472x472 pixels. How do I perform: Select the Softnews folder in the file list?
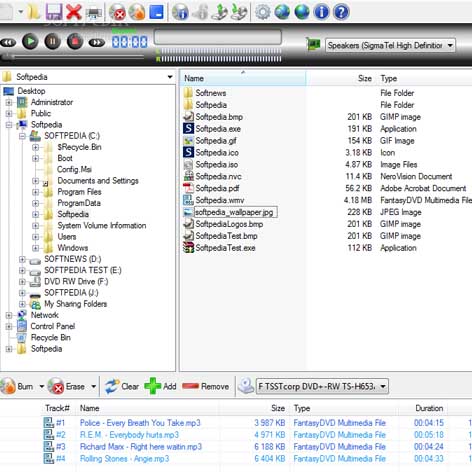[211, 93]
